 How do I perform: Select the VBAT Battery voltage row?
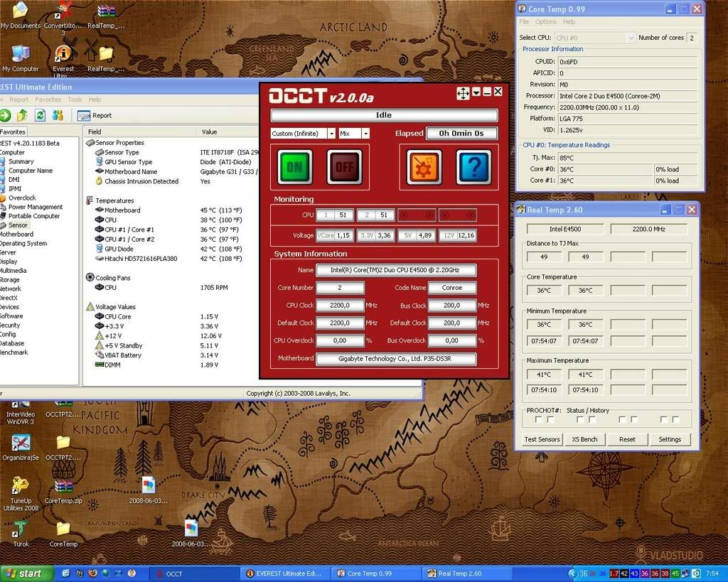pyautogui.click(x=157, y=355)
